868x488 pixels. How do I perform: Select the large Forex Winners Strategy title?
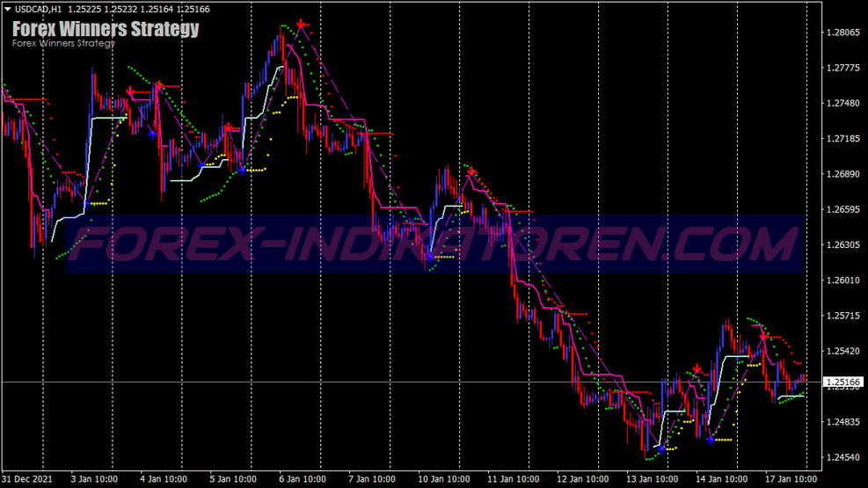pyautogui.click(x=106, y=29)
